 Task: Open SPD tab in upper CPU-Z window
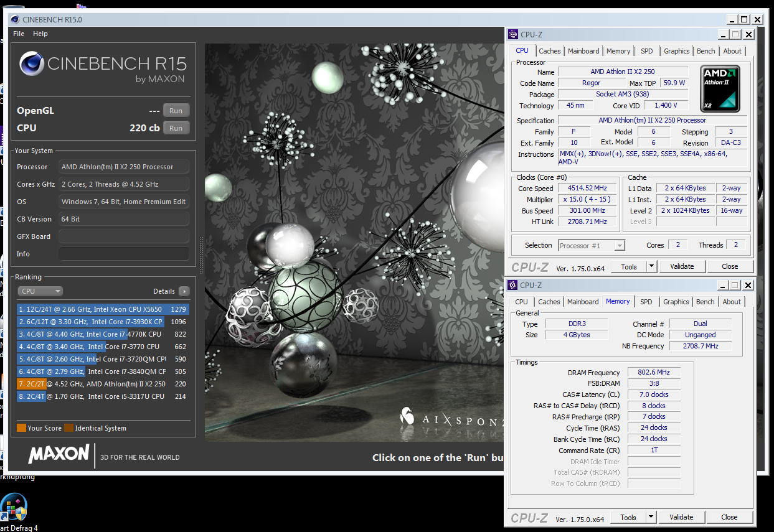point(647,51)
